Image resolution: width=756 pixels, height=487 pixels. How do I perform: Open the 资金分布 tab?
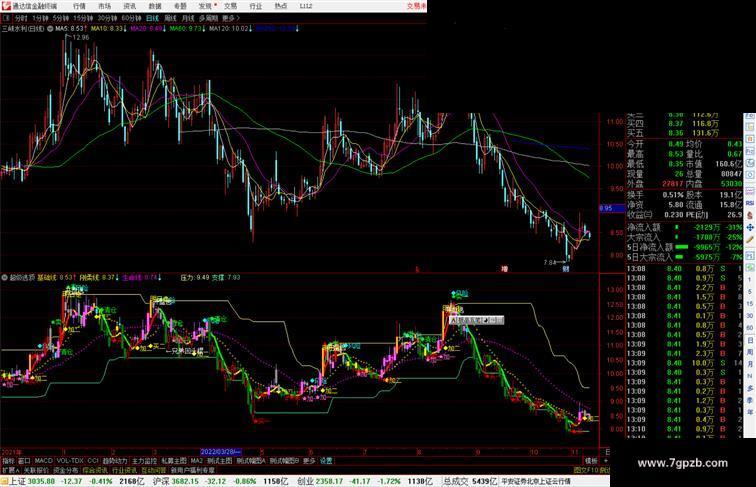(x=66, y=470)
